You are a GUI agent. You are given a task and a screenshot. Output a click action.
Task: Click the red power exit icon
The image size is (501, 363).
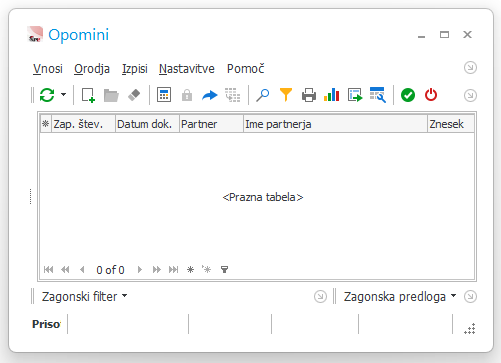coord(431,95)
